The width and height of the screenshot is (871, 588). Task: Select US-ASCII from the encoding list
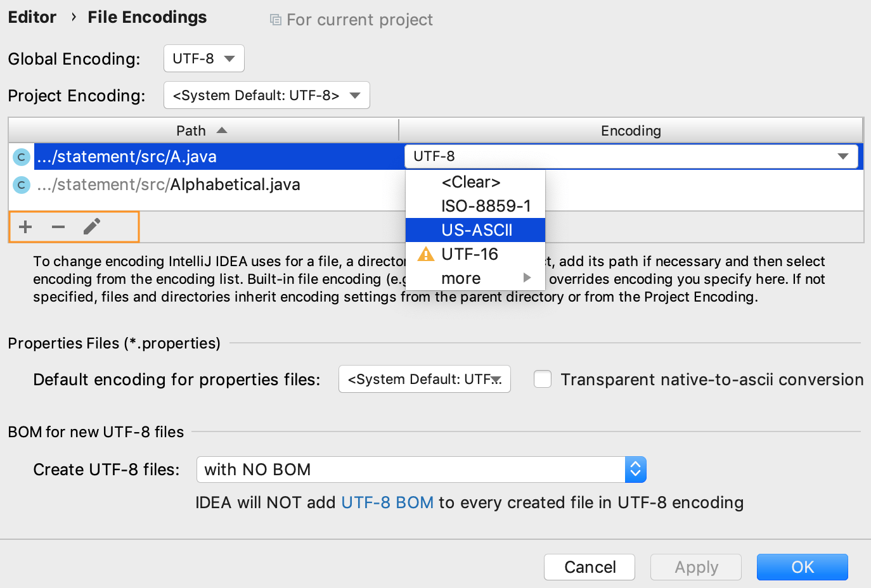pos(477,230)
